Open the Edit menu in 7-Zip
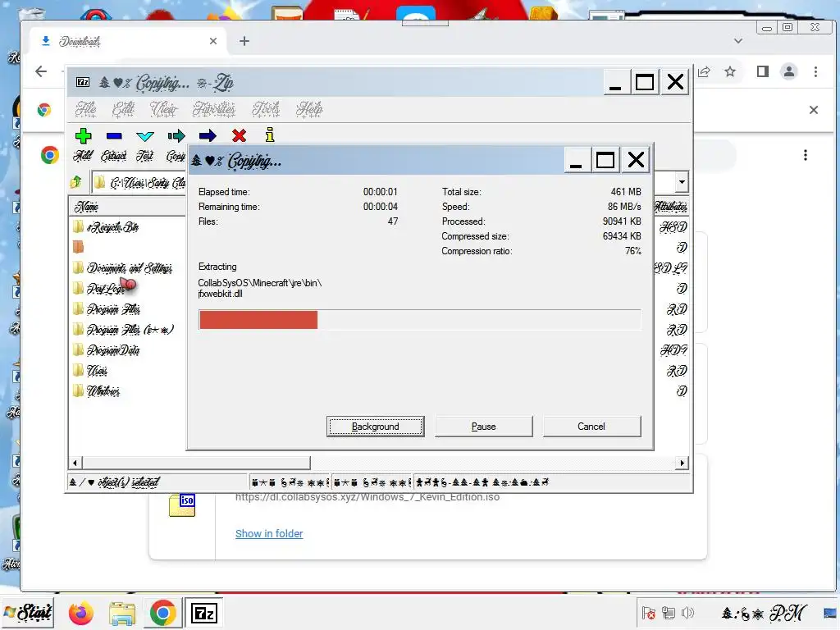 [123, 109]
